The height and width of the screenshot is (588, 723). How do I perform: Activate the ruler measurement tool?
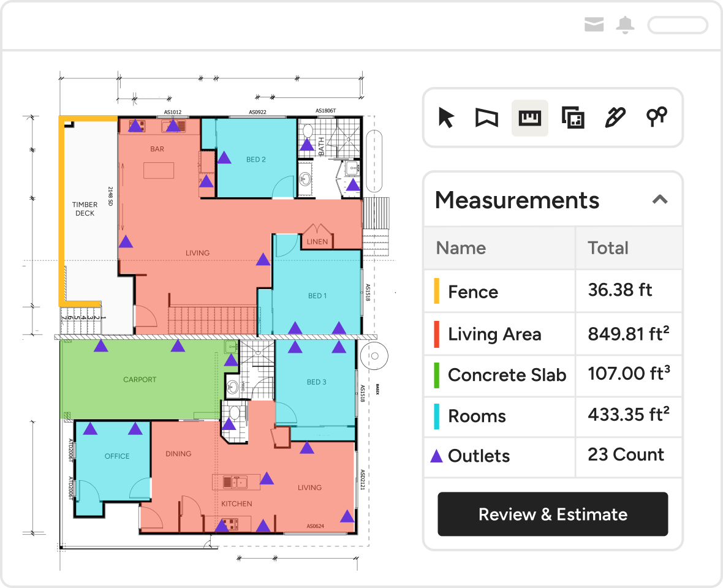[x=529, y=118]
